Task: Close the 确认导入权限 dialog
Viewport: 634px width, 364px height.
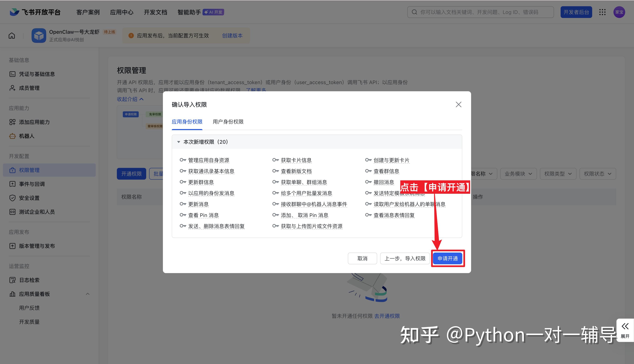Action: (x=458, y=104)
